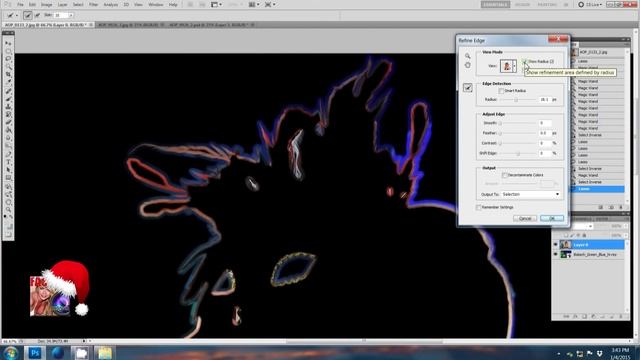The width and height of the screenshot is (640, 360).
Task: Switch to the Painting workspace
Action: click(547, 4)
